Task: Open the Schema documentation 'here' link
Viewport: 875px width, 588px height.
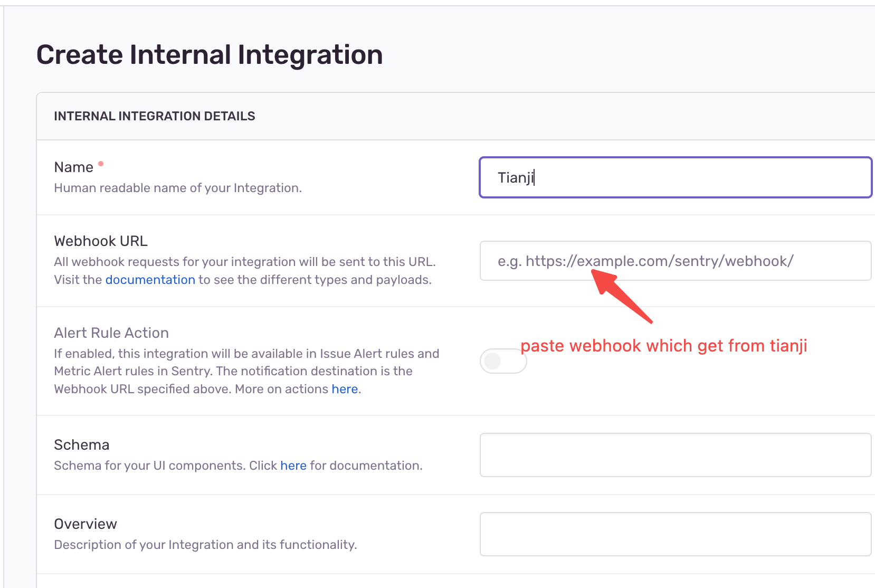Action: (x=293, y=466)
